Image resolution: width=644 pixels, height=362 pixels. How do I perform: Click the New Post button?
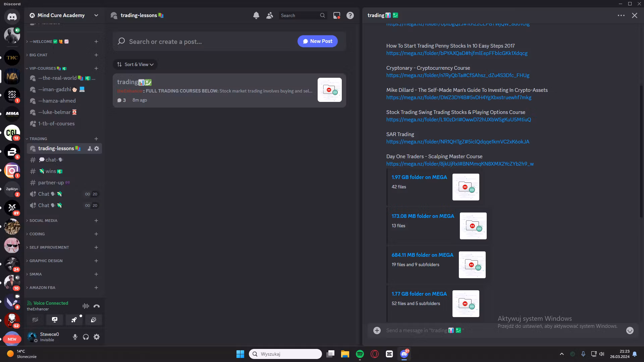click(317, 41)
